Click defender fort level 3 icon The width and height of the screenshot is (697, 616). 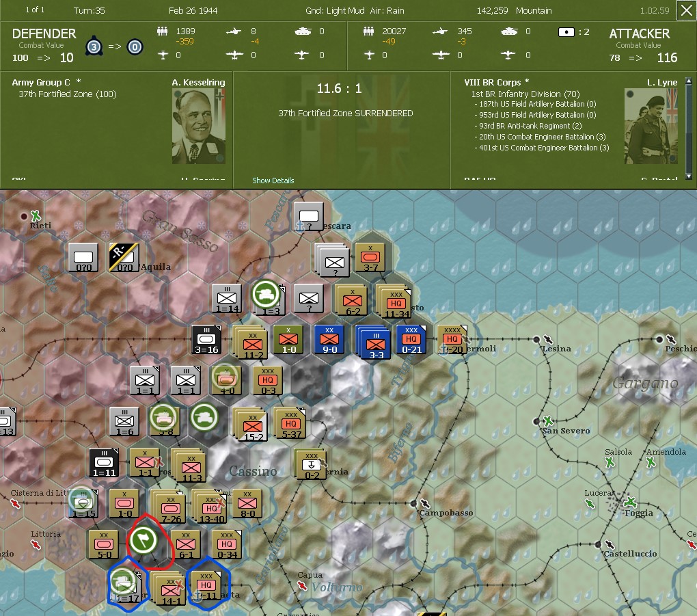click(94, 46)
